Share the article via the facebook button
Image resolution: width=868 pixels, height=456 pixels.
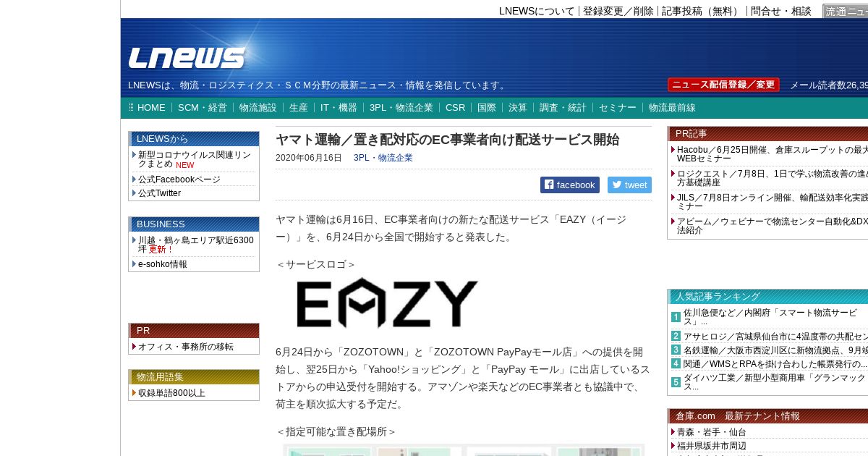[570, 185]
